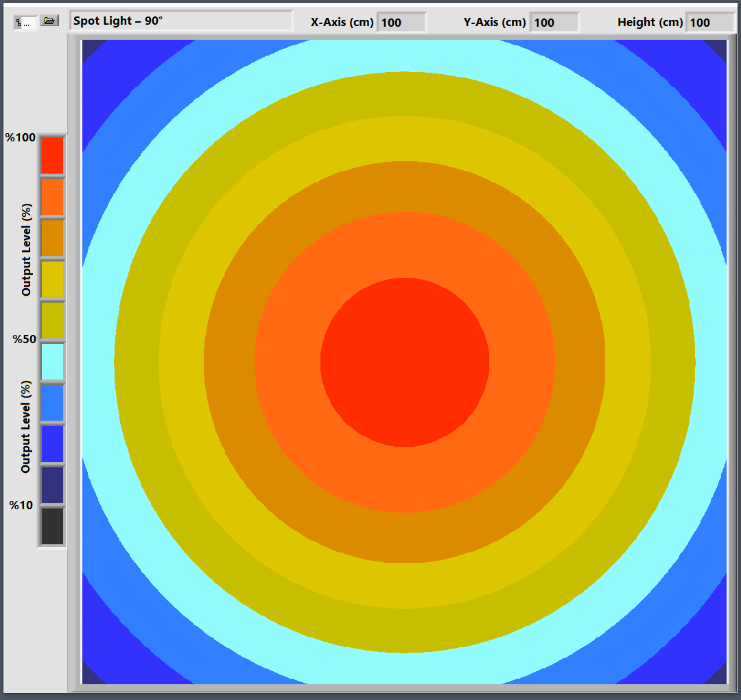Pick the golden yellow legend swatch
The width and height of the screenshot is (741, 700).
tap(52, 279)
